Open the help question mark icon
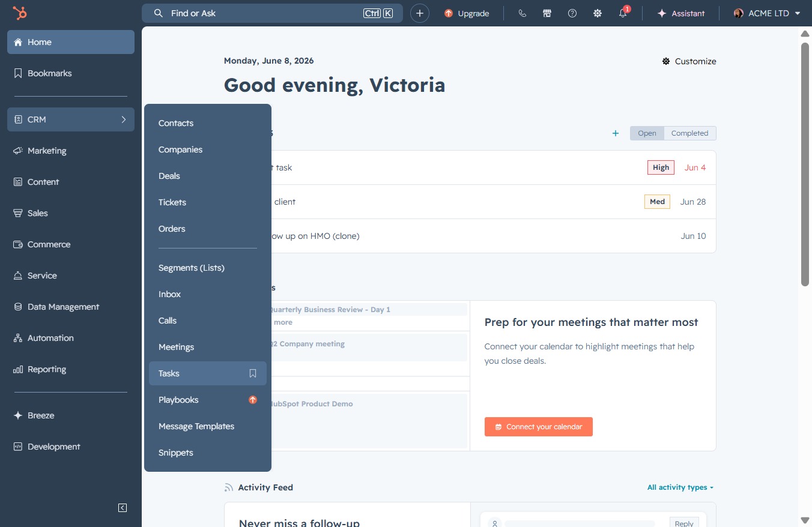This screenshot has height=527, width=812. coord(572,13)
